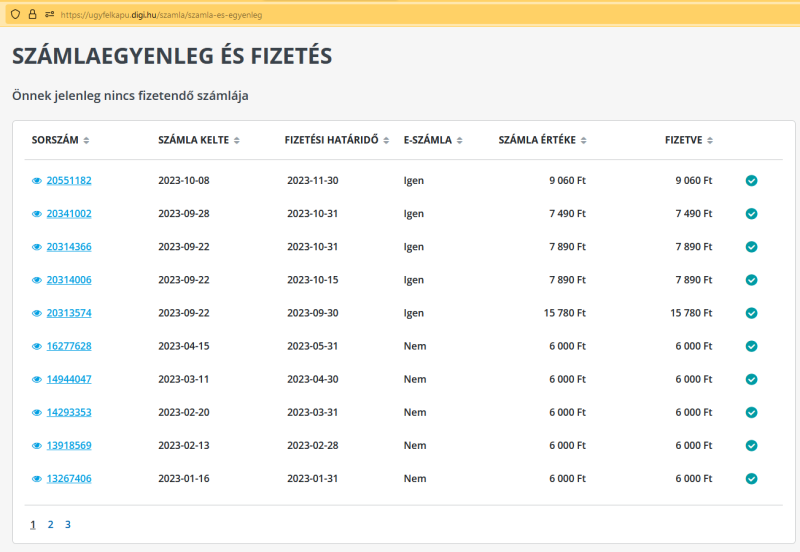The image size is (800, 552).
Task: Sort table by Sorszám column arrows
Action: click(86, 140)
